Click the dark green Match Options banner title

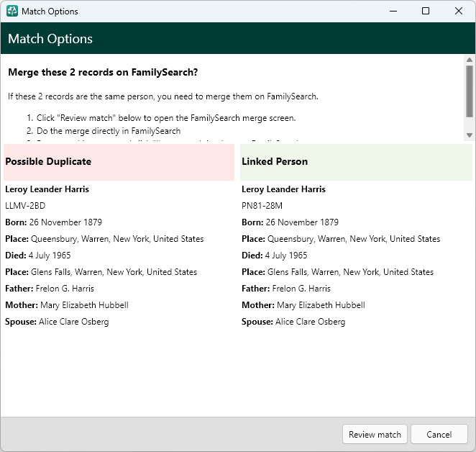[50, 39]
